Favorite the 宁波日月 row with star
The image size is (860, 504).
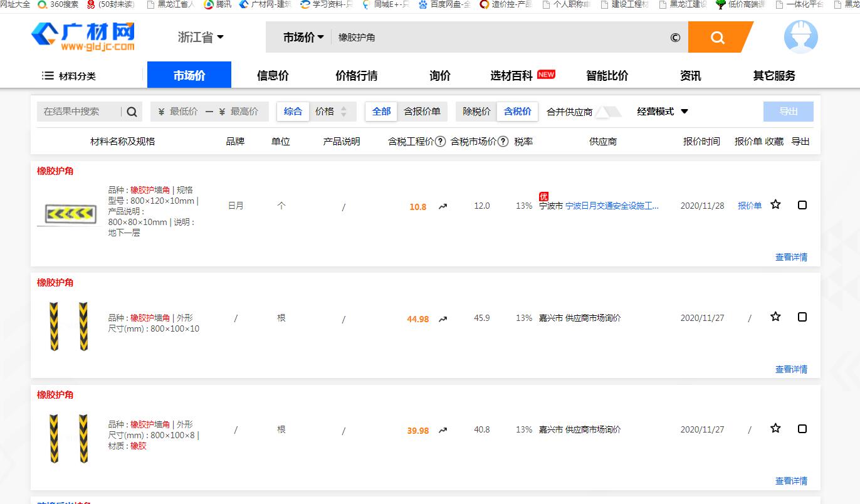click(775, 204)
